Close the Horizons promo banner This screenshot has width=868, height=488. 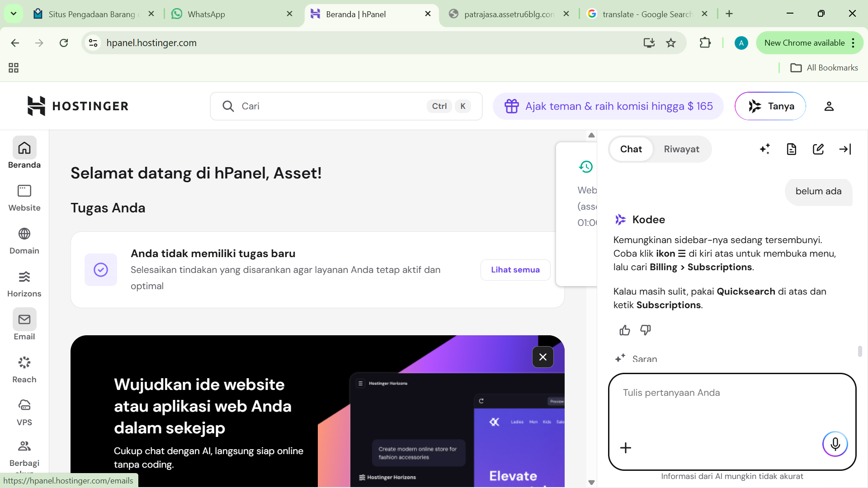pos(543,357)
